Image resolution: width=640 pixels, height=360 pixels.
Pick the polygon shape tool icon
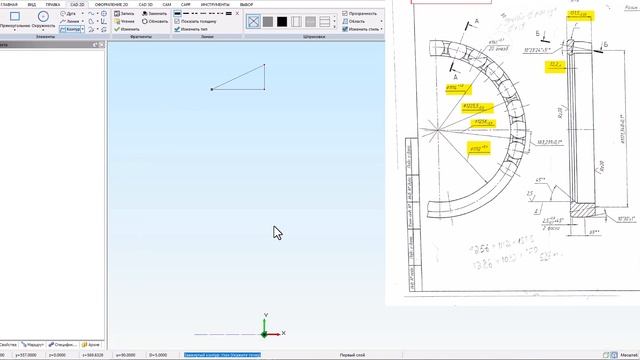coord(91,21)
